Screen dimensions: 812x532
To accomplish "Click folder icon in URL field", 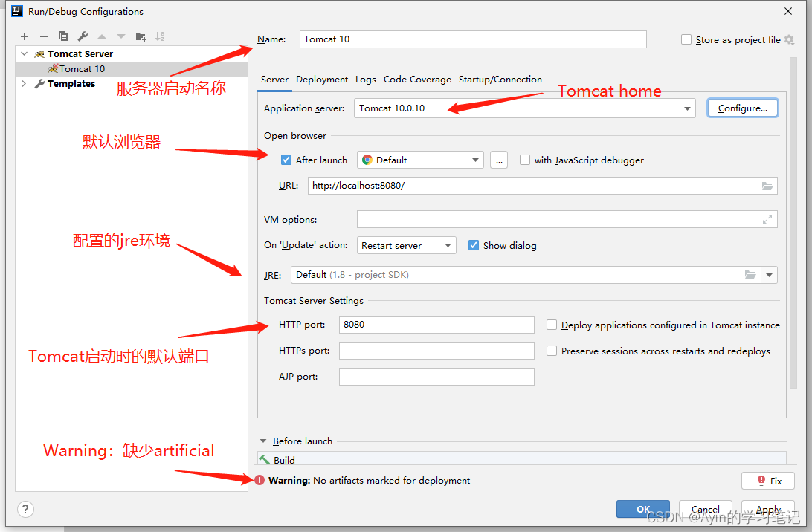I will click(x=767, y=186).
